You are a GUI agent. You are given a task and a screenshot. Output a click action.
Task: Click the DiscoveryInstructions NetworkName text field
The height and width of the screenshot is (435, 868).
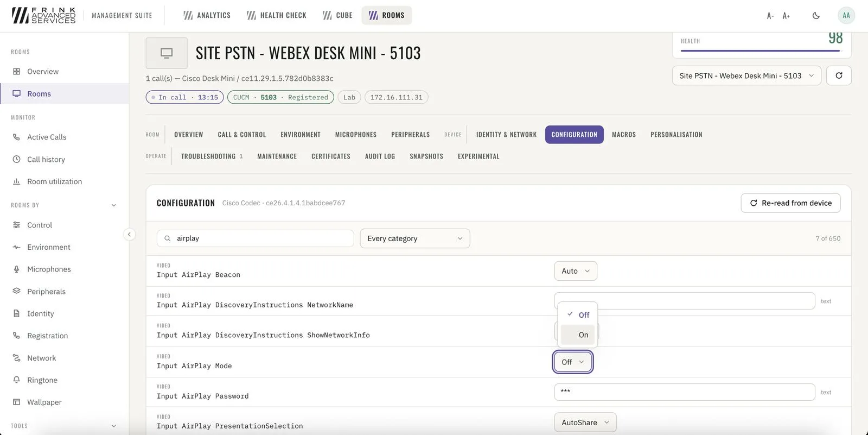[685, 301]
